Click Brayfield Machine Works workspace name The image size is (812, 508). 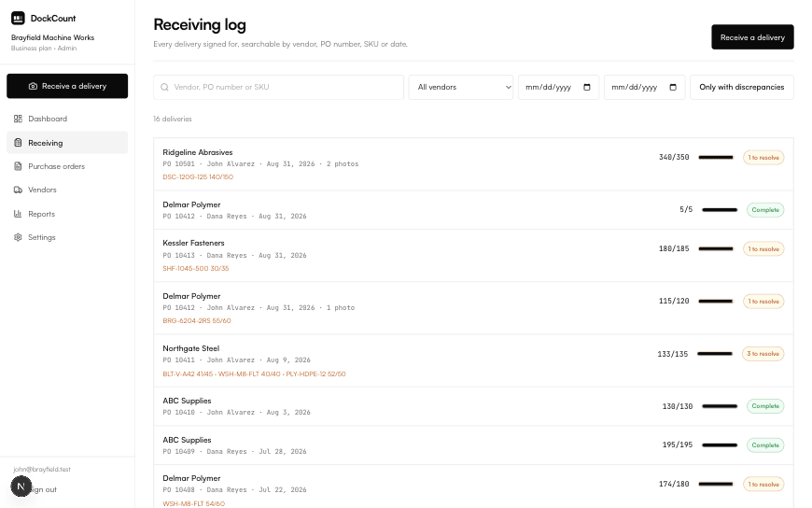point(53,37)
